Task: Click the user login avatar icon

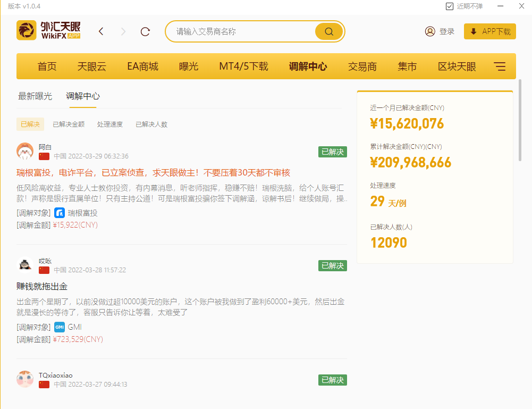Action: 430,31
